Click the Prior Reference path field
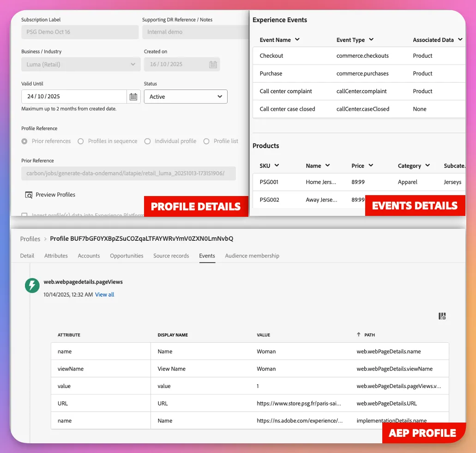The width and height of the screenshot is (476, 453). 128,173
